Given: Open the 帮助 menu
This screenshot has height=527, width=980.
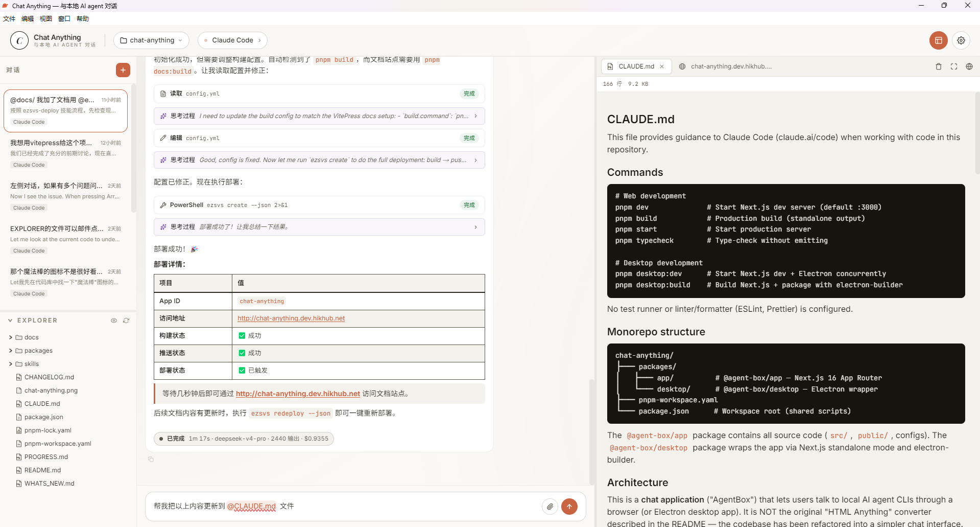Looking at the screenshot, I should coord(83,19).
